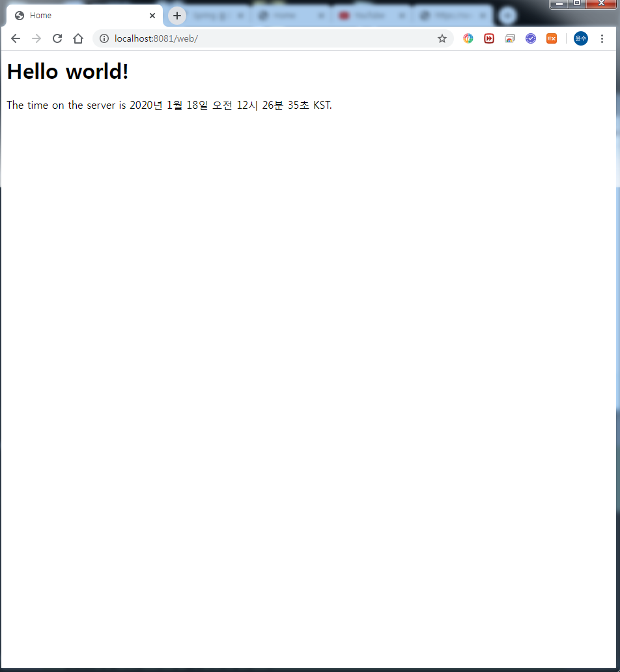This screenshot has height=672, width=620.
Task: Focus the localhost:8081/web/ address bar
Action: pyautogui.click(x=273, y=38)
